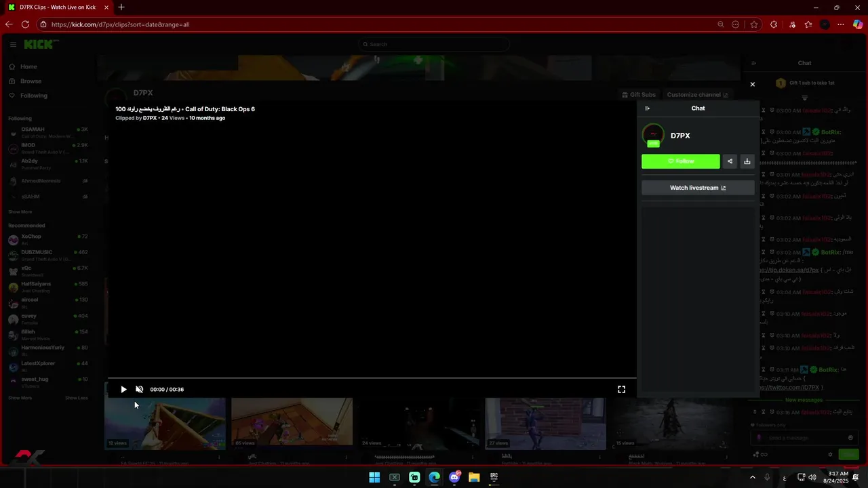868x488 pixels.
Task: Collapse Recommended list with Show Less
Action: coord(77,398)
